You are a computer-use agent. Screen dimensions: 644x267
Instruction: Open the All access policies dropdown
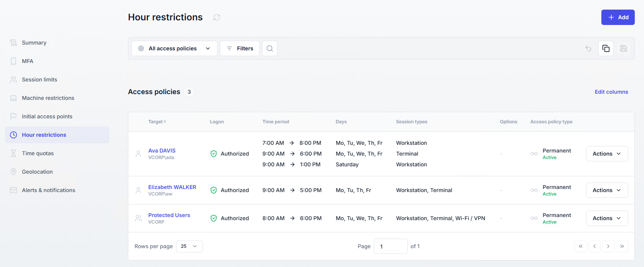[x=174, y=48]
